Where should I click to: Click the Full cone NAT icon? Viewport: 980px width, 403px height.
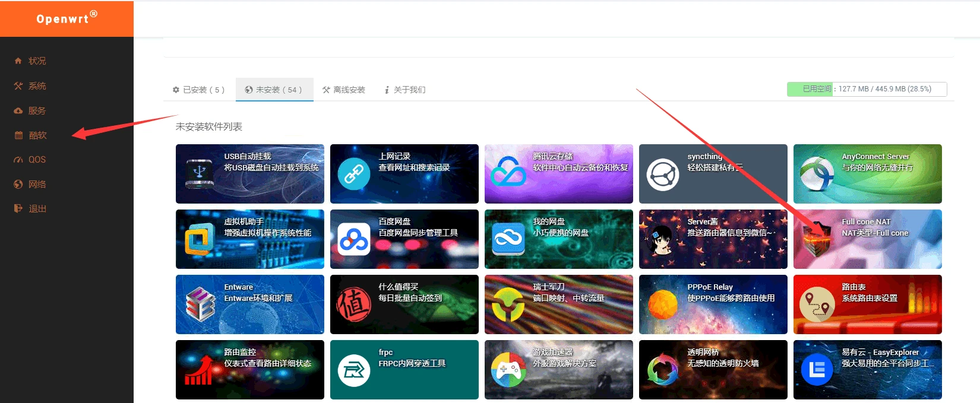pos(818,239)
